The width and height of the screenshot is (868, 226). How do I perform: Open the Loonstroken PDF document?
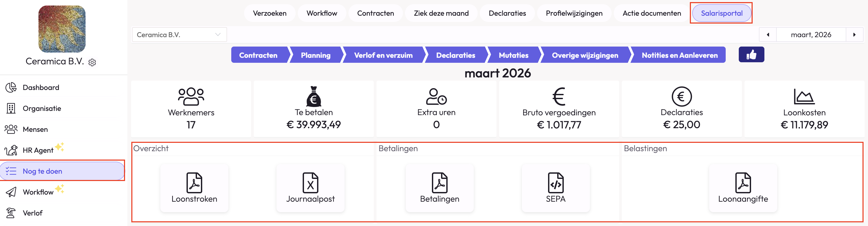[194, 188]
